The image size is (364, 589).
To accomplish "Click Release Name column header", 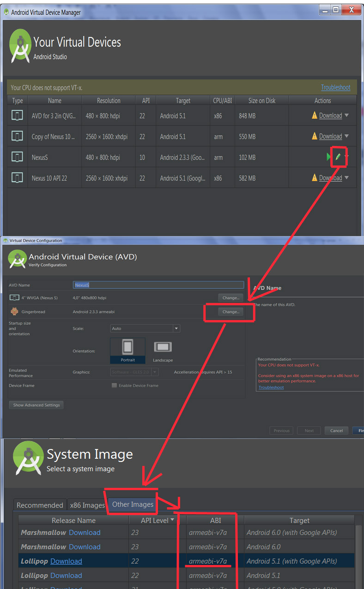I will [73, 520].
